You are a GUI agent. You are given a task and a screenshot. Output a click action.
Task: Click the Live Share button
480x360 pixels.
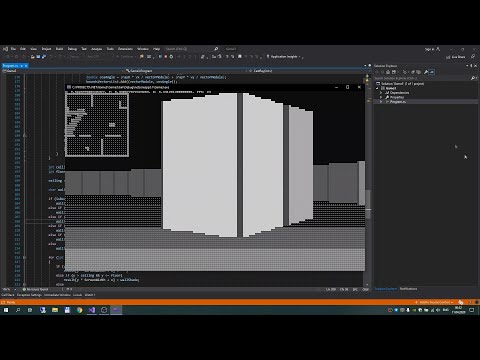(x=456, y=57)
